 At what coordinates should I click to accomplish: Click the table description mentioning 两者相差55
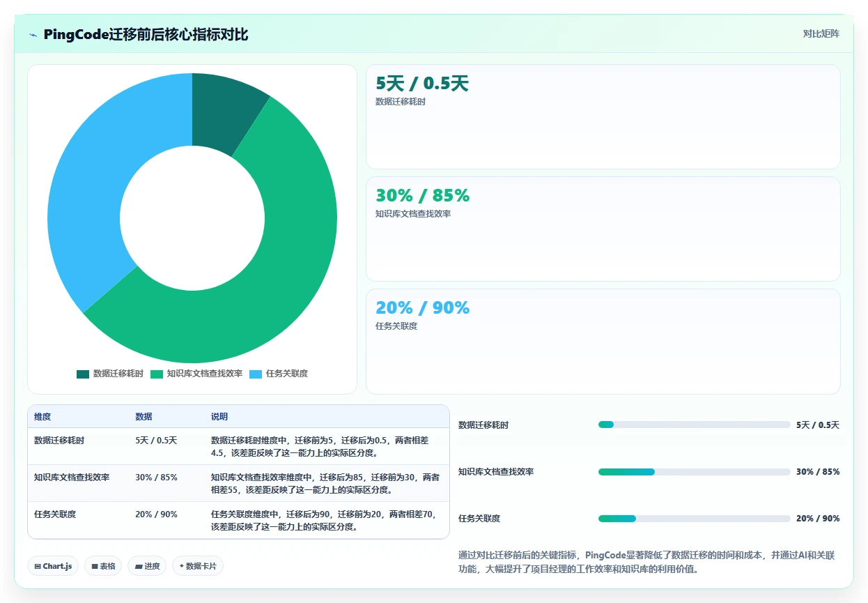[x=325, y=484]
